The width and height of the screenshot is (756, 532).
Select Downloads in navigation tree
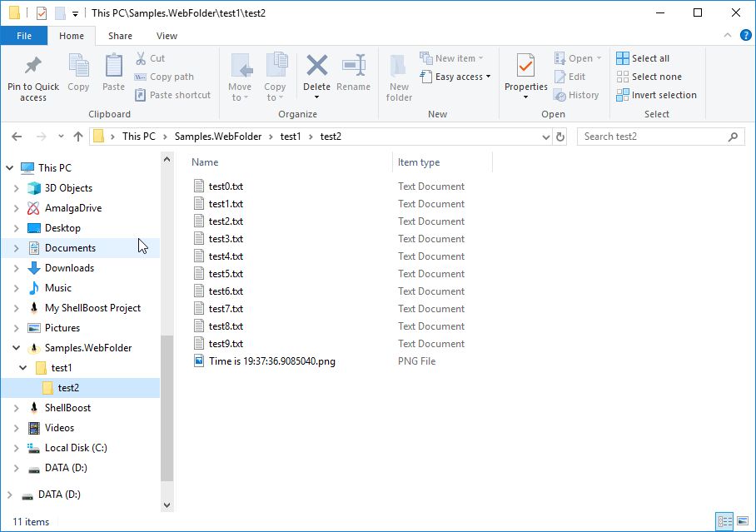point(69,268)
